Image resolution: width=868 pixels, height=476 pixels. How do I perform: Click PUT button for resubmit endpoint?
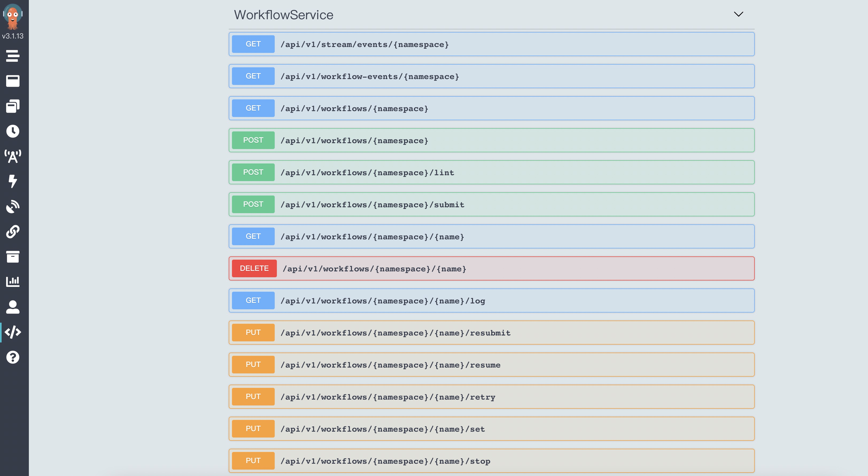[x=253, y=333]
